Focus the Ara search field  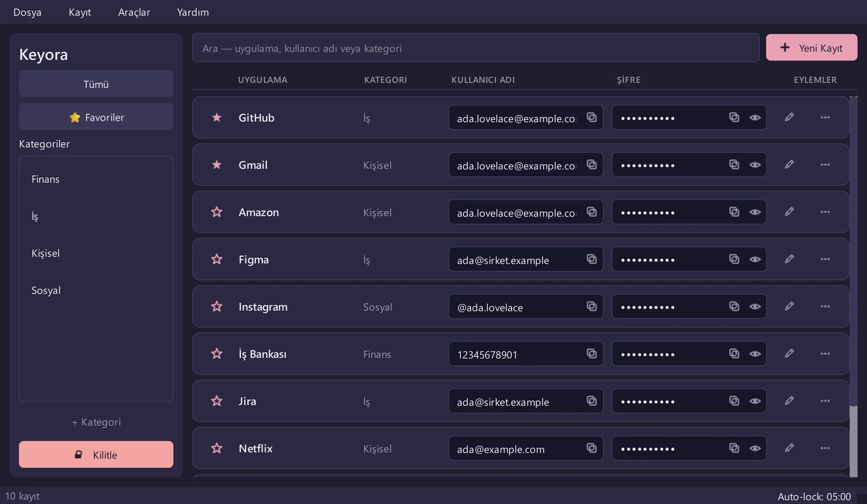476,48
